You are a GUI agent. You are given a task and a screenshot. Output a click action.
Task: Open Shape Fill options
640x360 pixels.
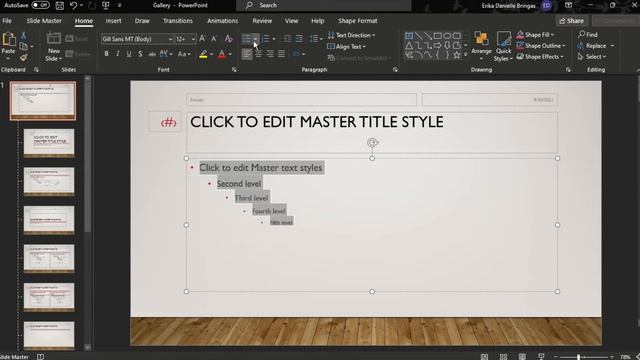(536, 35)
